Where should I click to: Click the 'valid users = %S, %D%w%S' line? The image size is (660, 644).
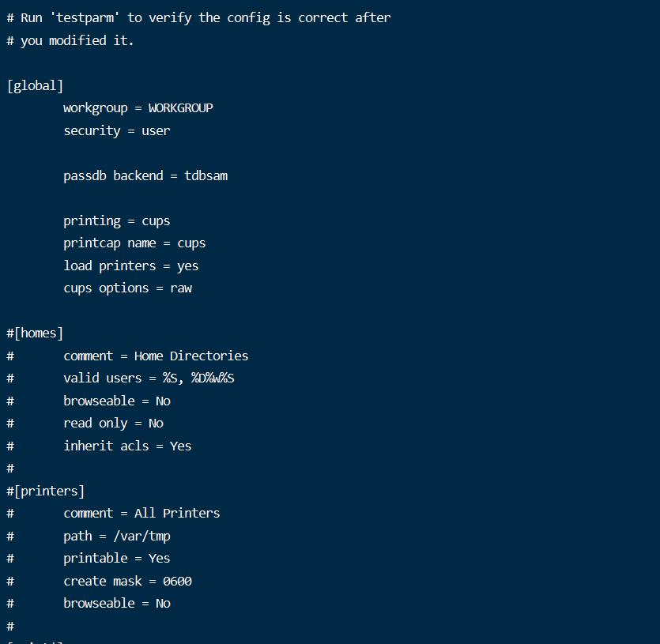(x=149, y=378)
